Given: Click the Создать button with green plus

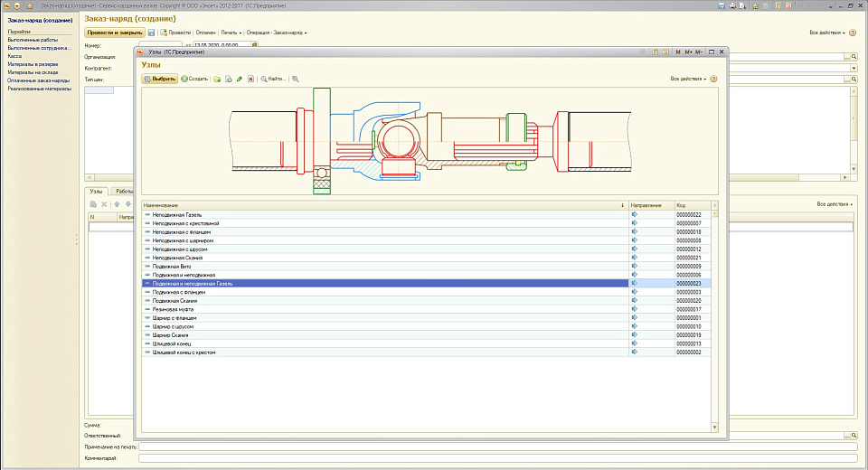Looking at the screenshot, I should tap(194, 79).
